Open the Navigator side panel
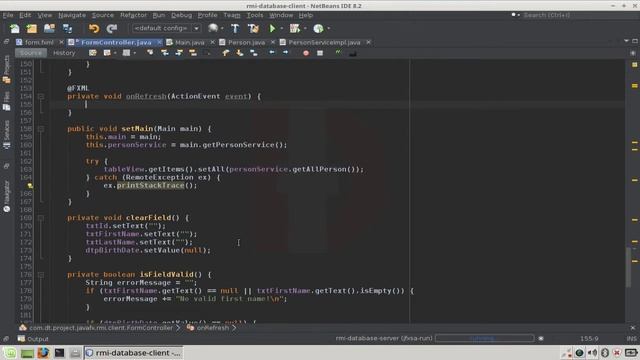Viewport: 640px width, 360px height. (x=7, y=196)
